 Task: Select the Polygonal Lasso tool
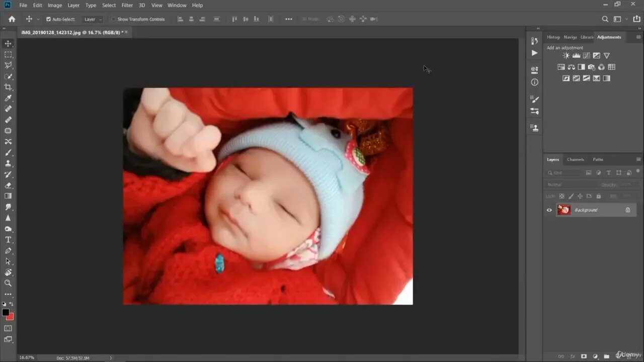(8, 65)
